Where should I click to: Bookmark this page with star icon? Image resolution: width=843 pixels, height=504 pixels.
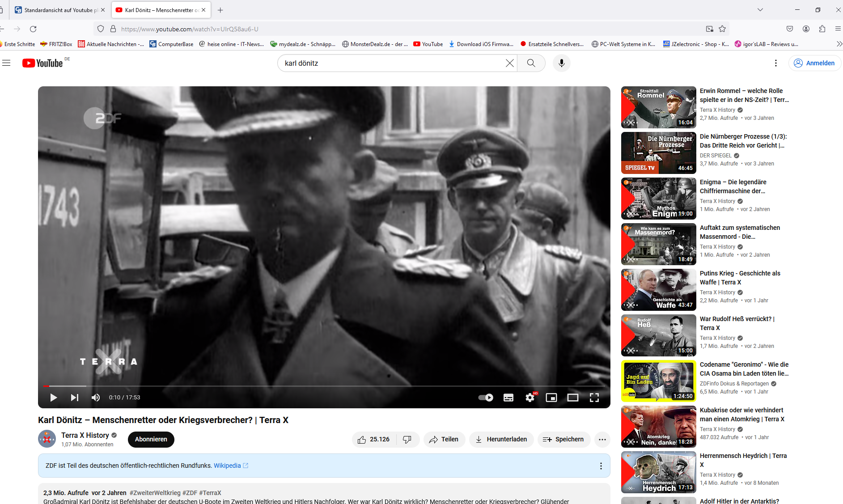[x=722, y=29]
